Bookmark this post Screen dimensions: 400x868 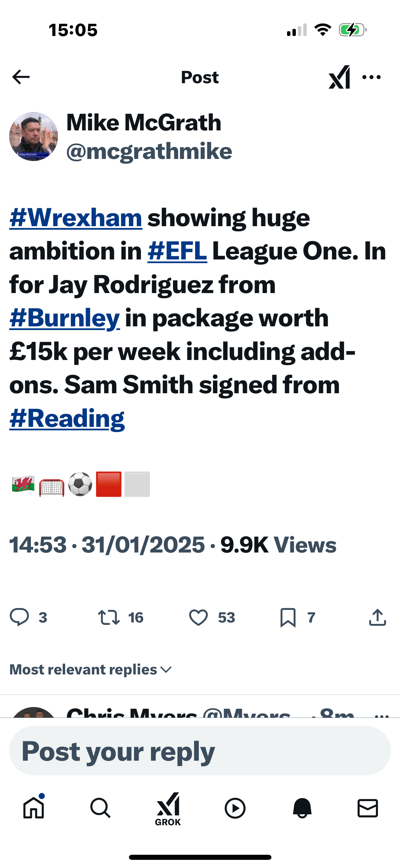tap(288, 617)
